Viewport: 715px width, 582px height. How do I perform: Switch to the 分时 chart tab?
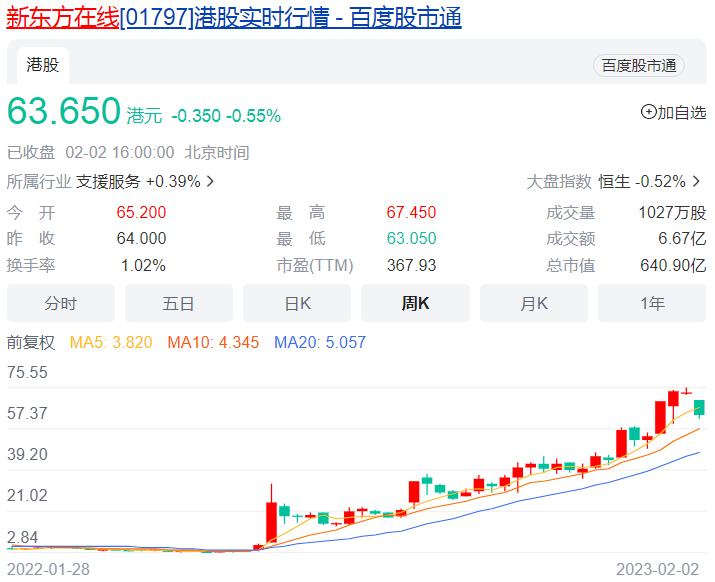[61, 303]
